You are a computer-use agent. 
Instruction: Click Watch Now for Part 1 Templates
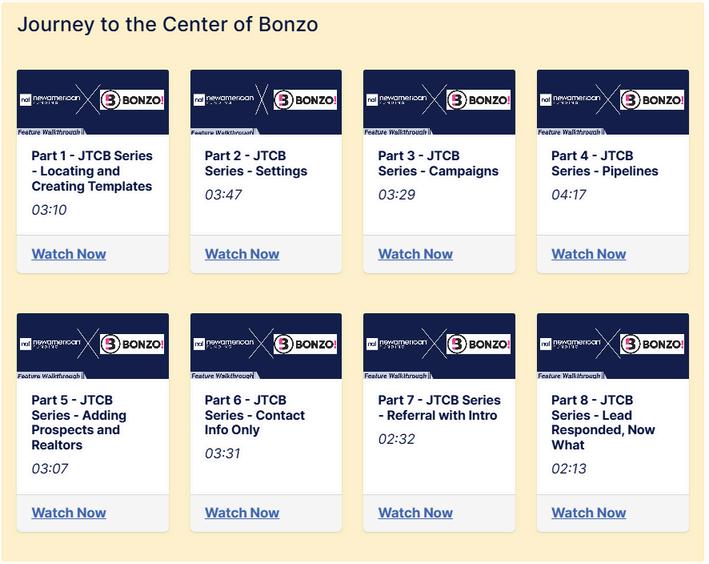69,254
